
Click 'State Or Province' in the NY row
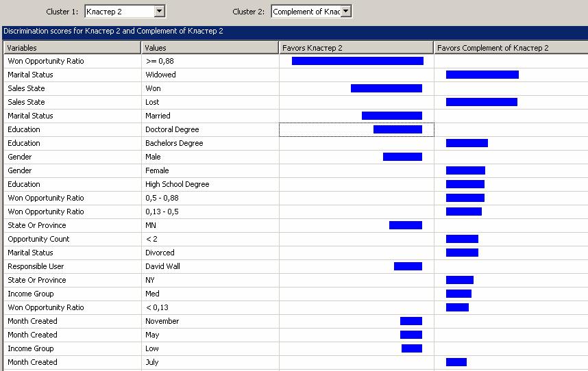(37, 280)
